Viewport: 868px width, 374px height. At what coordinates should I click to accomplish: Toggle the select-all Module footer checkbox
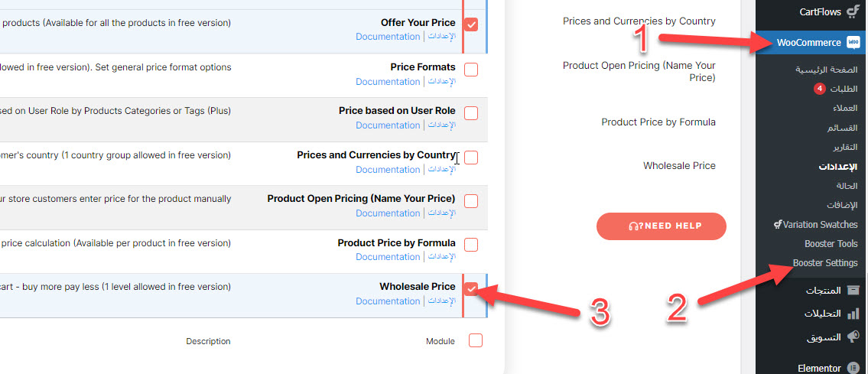tap(476, 341)
